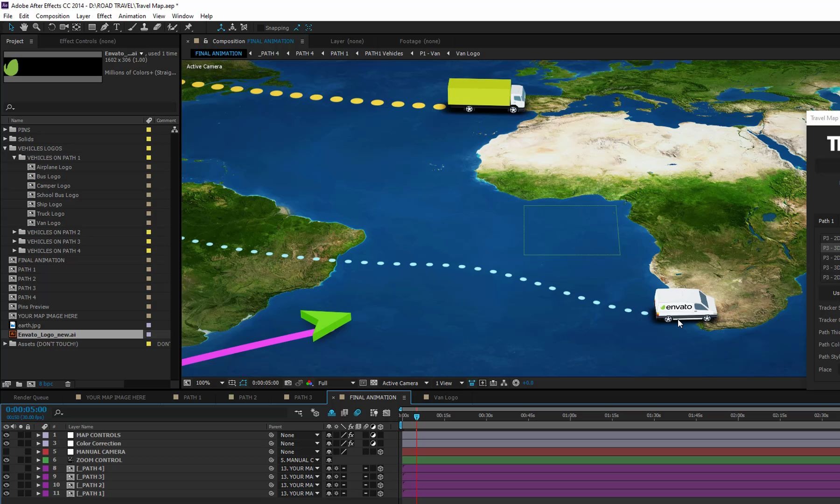Click the trash icon in Project panel
The image size is (840, 504).
pyautogui.click(x=68, y=384)
